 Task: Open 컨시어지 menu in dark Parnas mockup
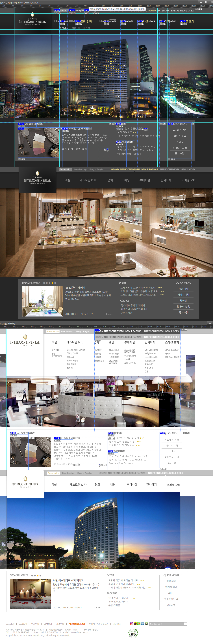pyautogui.click(x=166, y=180)
